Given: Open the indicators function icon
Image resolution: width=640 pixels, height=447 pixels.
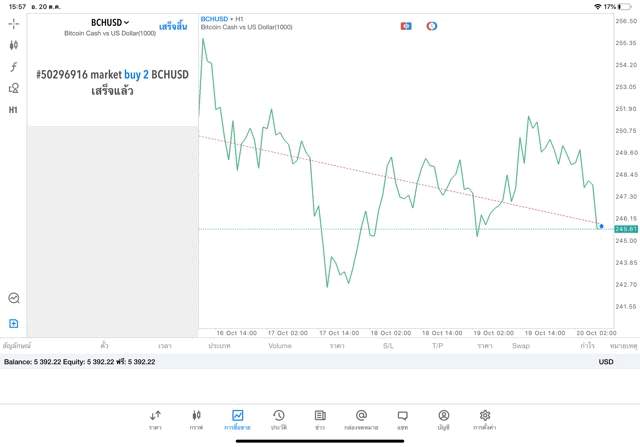Looking at the screenshot, I should tap(13, 67).
